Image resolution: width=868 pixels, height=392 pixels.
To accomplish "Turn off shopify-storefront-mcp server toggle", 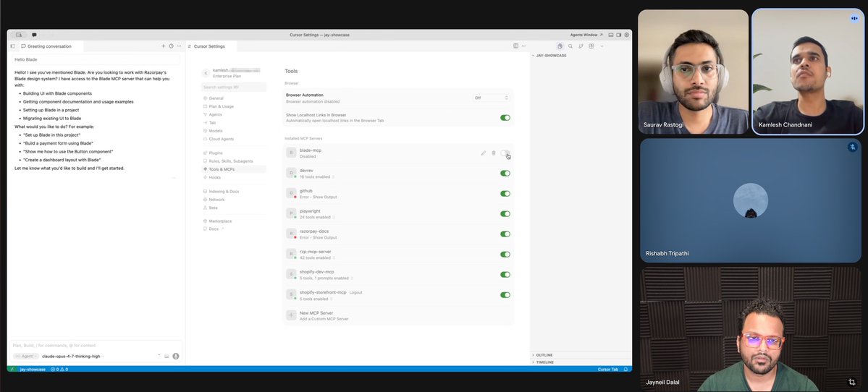I will (x=505, y=294).
